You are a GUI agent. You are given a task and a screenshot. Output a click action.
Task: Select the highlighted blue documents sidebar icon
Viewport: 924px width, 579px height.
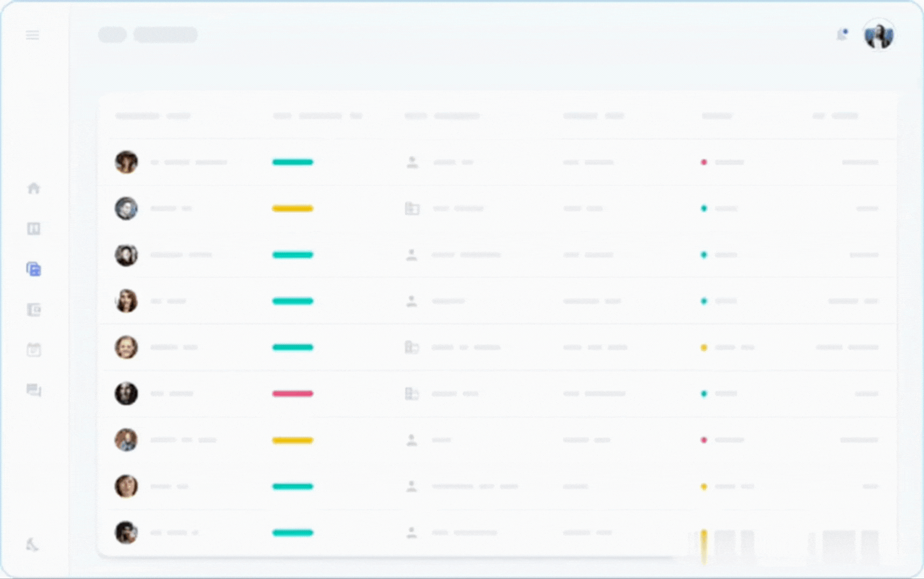pos(34,269)
